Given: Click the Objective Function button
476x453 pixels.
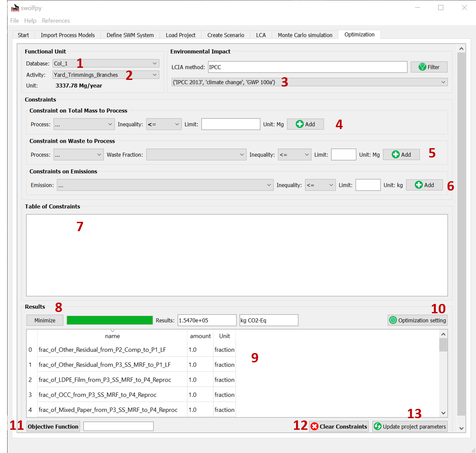Looking at the screenshot, I should [x=53, y=427].
